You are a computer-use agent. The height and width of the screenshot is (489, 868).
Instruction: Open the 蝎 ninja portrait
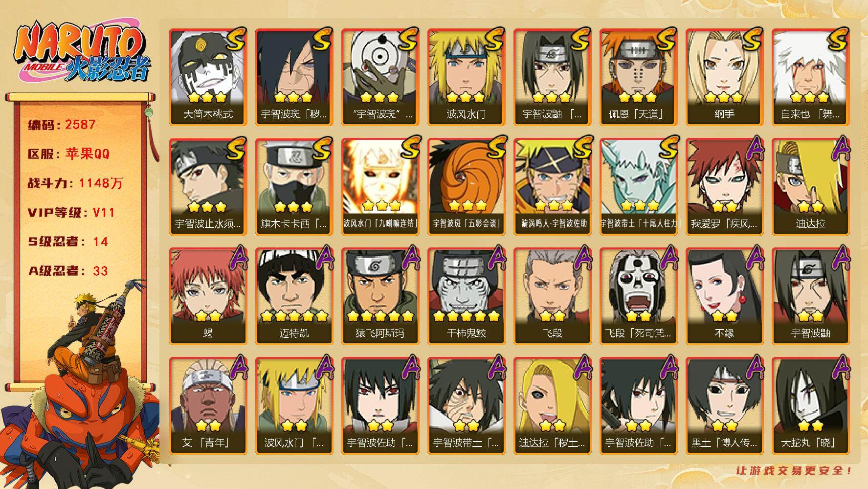(208, 296)
